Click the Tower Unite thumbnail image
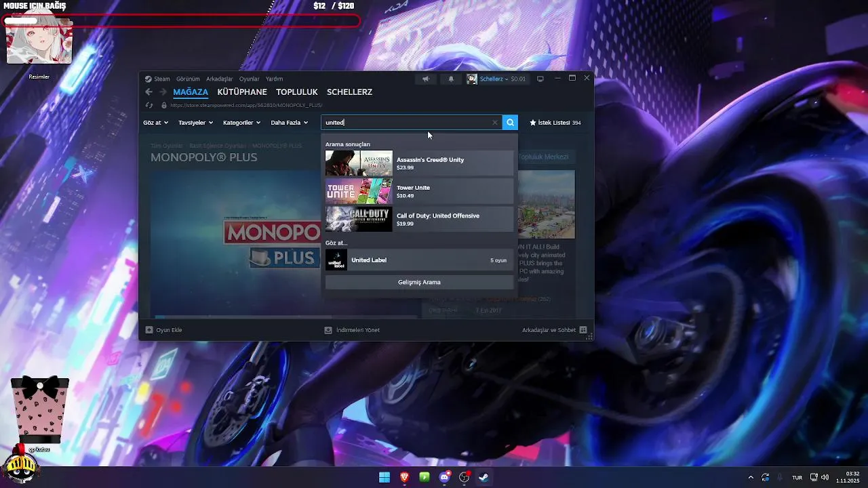 359,191
